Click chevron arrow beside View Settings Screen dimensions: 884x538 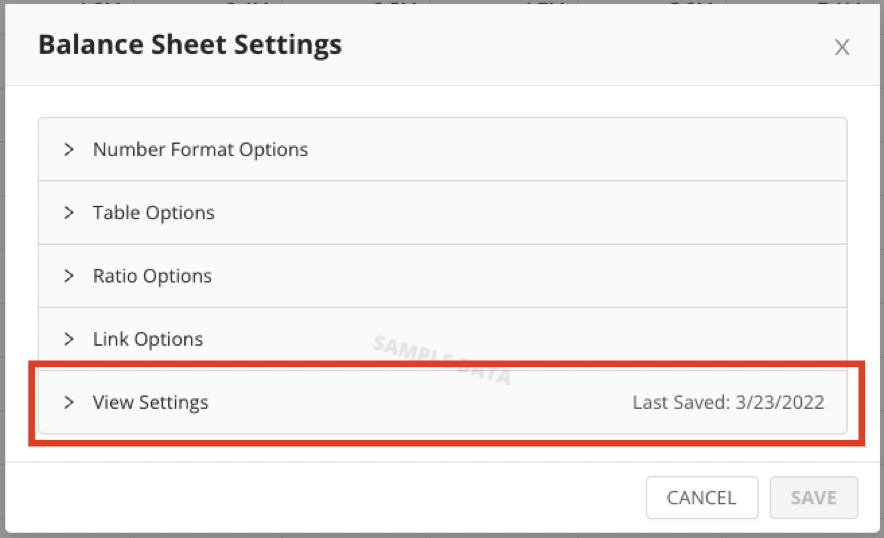pos(69,402)
